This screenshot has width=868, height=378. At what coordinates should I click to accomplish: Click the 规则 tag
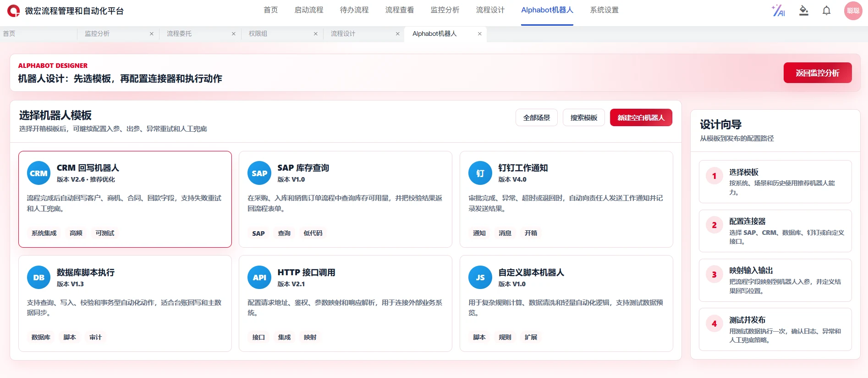505,337
